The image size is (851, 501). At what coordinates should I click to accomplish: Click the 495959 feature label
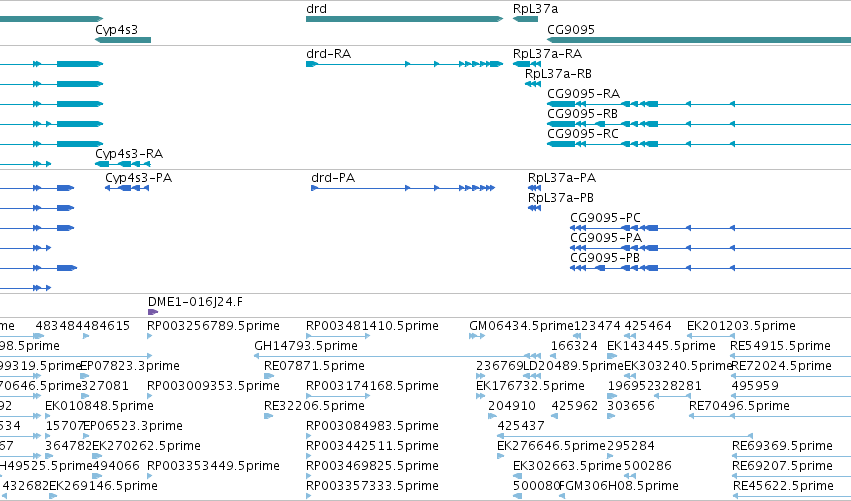click(x=755, y=386)
